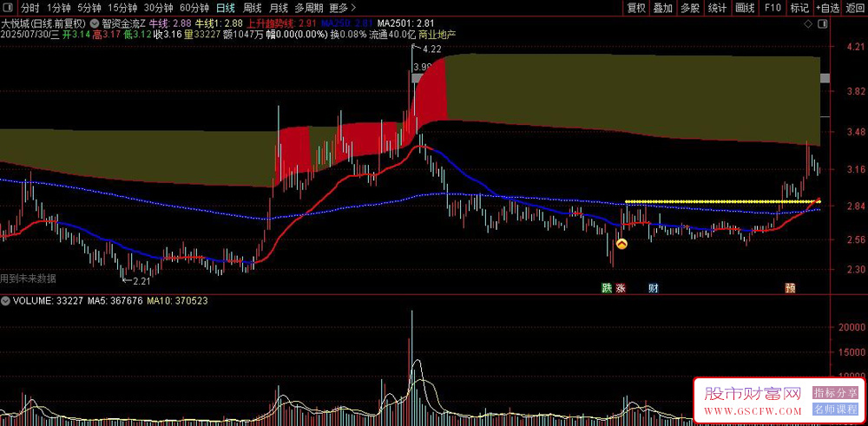The height and width of the screenshot is (426, 868).
Task: Switch to 1分钟 period
Action: pyautogui.click(x=58, y=8)
